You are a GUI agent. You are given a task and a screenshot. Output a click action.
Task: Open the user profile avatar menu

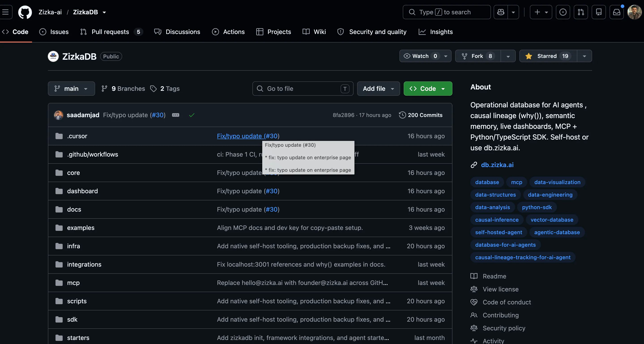634,12
